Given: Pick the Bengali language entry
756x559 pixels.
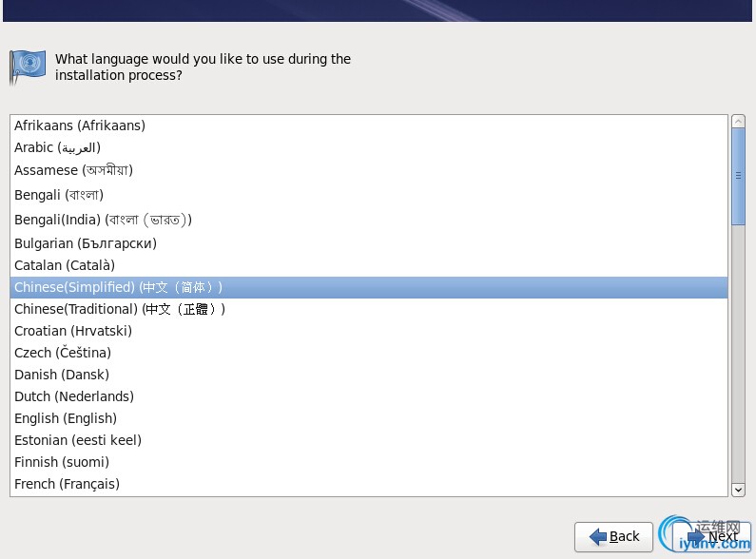Looking at the screenshot, I should click(x=368, y=195).
